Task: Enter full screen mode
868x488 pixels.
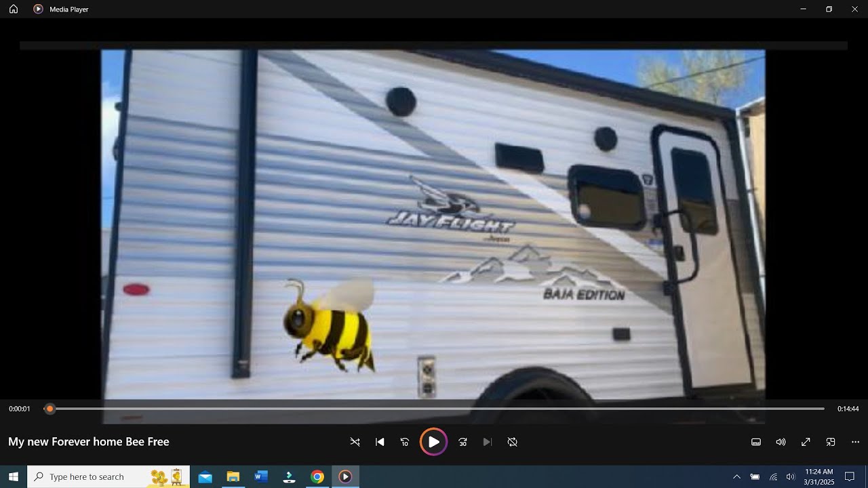Action: pos(806,442)
